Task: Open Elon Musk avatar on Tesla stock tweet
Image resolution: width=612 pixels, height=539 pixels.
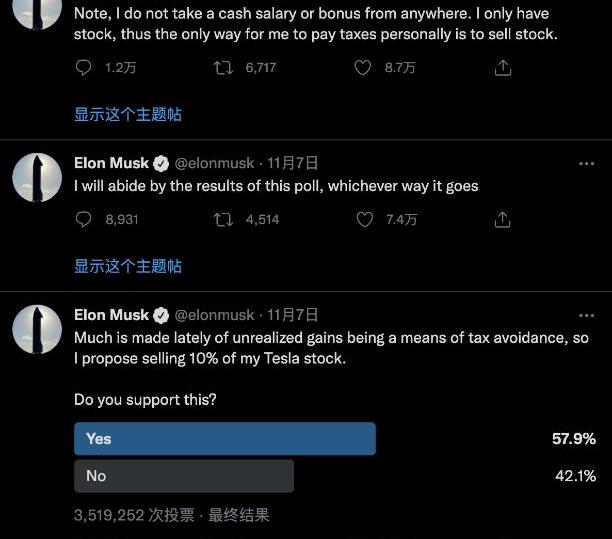Action: 37,329
